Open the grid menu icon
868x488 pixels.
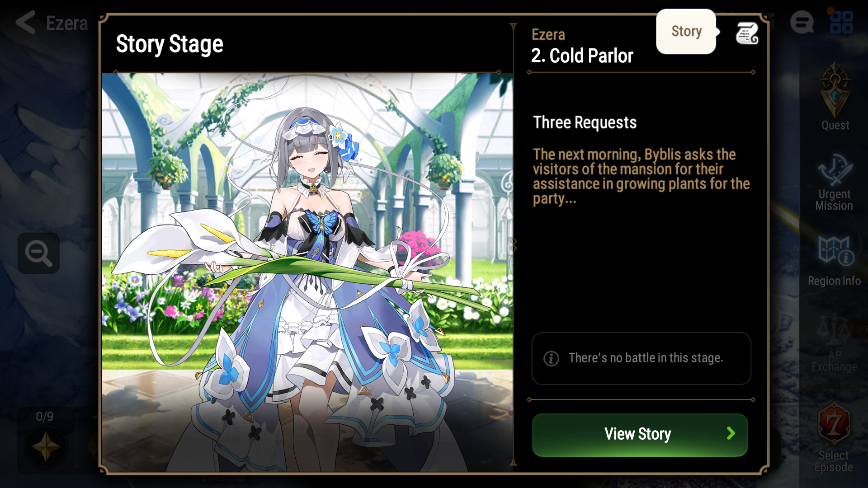click(841, 22)
